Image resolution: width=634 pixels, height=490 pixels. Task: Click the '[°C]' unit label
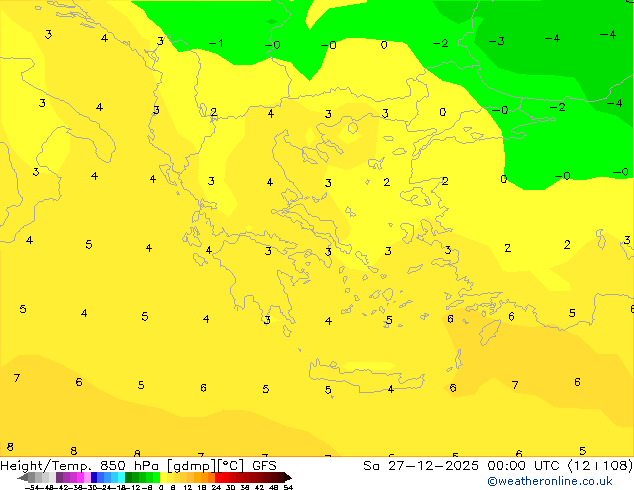tap(231, 466)
